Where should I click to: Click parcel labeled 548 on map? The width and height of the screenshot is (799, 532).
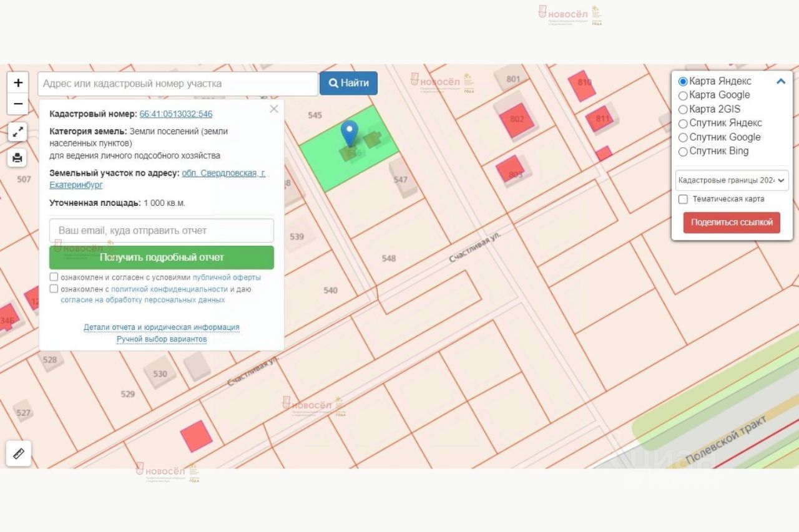389,258
